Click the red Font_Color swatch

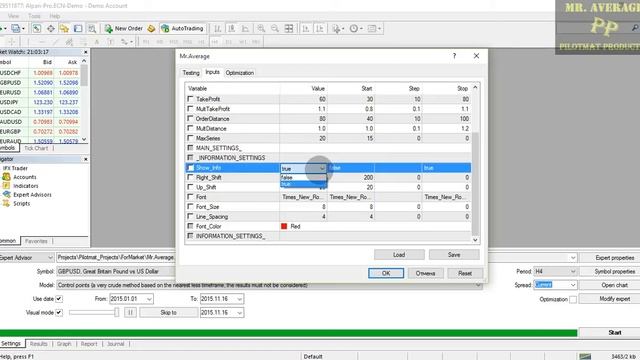(x=284, y=226)
